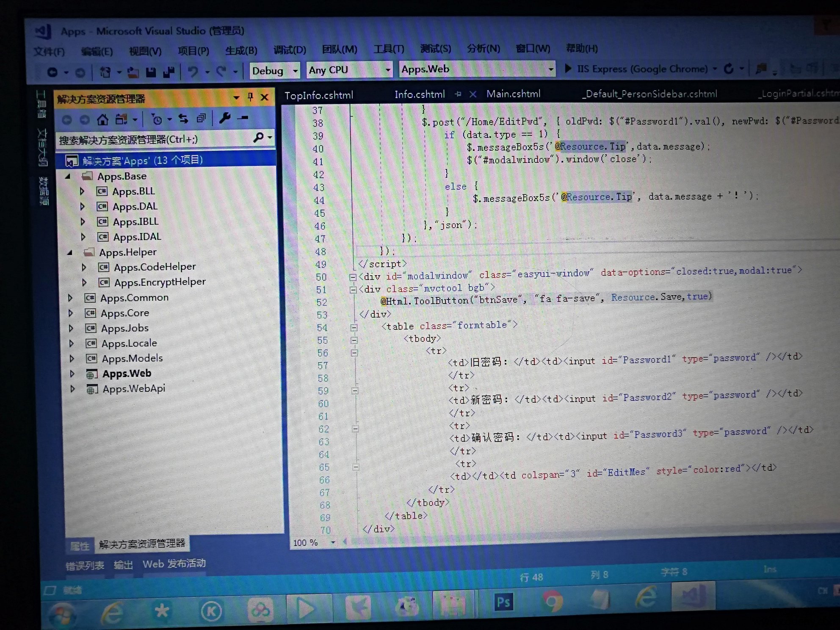Open the 错误列表 bottom tab
The image size is (840, 630).
click(x=85, y=565)
